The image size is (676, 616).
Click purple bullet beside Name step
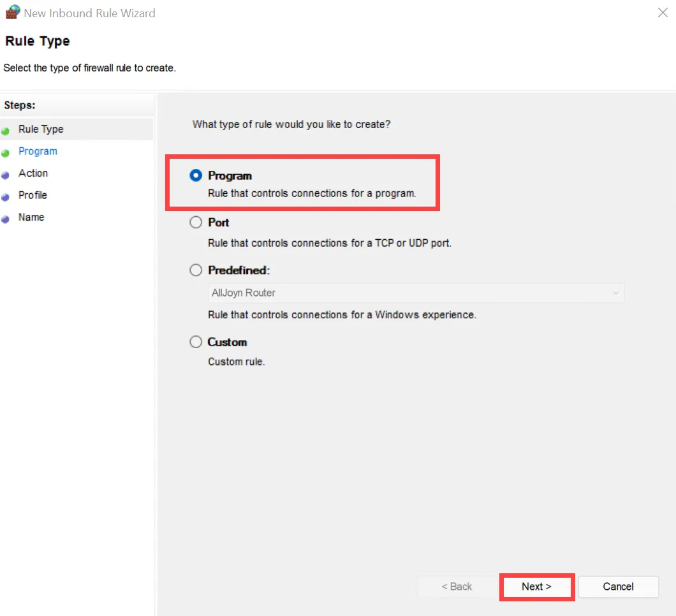5,219
